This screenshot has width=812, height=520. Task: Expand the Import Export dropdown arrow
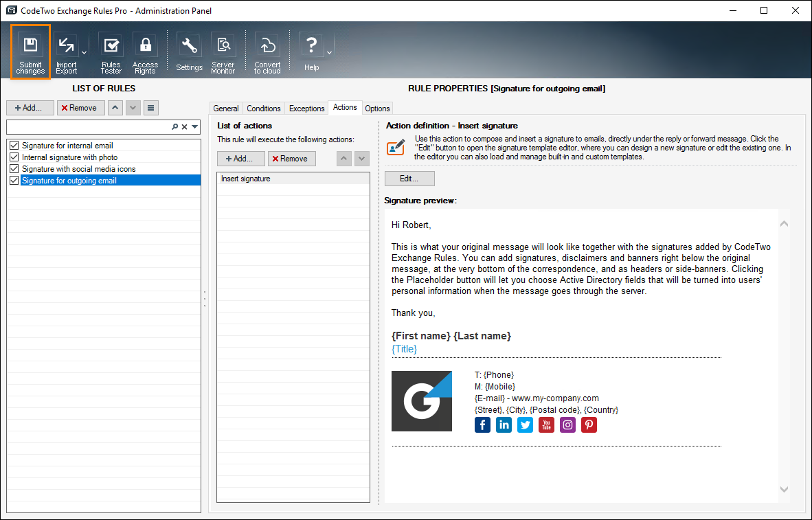(84, 52)
